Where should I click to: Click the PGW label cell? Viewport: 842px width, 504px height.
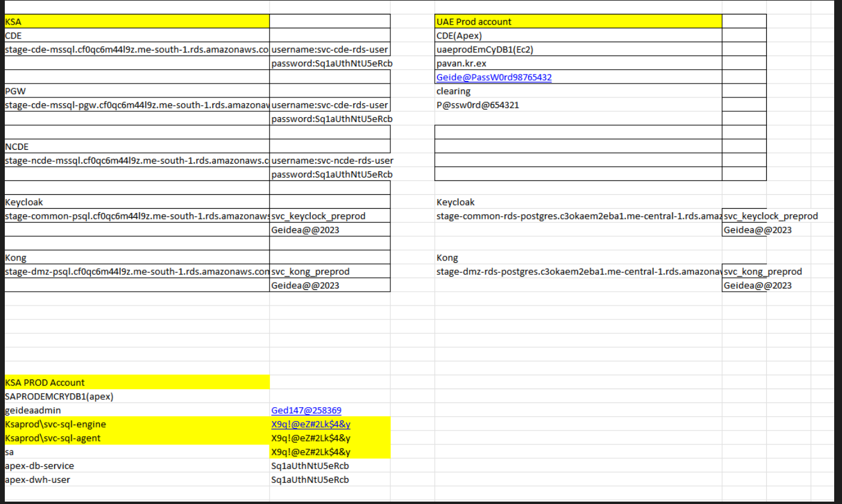point(137,91)
